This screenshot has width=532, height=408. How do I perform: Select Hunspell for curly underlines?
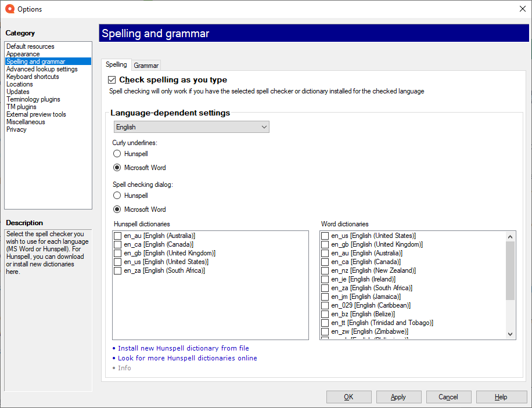pos(117,153)
